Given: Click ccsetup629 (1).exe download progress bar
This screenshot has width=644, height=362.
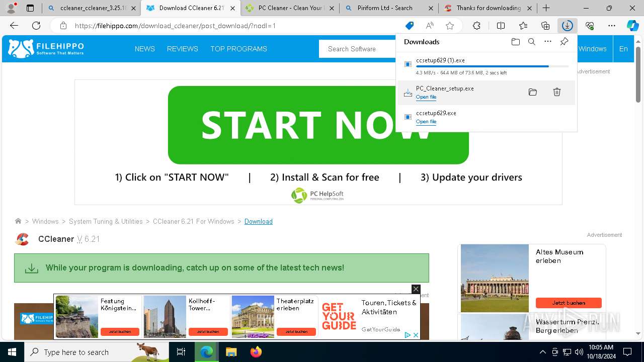Looking at the screenshot, I should [x=493, y=66].
